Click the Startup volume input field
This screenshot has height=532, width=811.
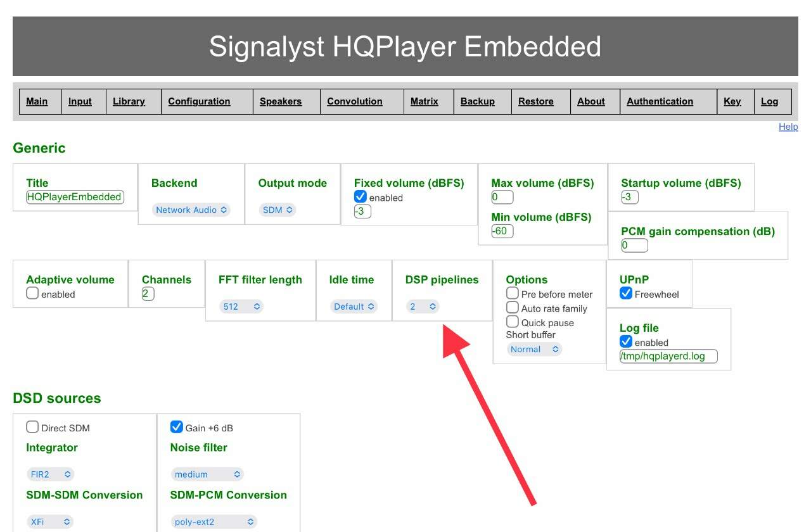coord(630,197)
